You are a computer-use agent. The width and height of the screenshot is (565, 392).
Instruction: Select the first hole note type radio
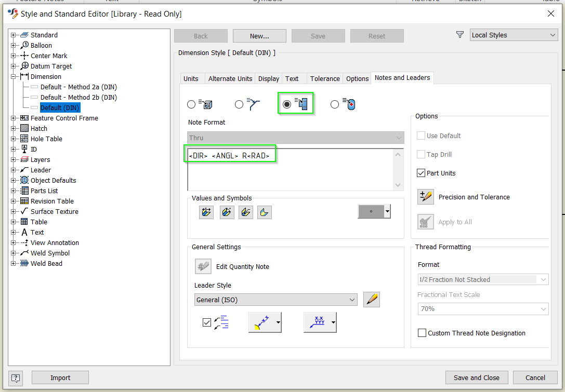click(191, 104)
